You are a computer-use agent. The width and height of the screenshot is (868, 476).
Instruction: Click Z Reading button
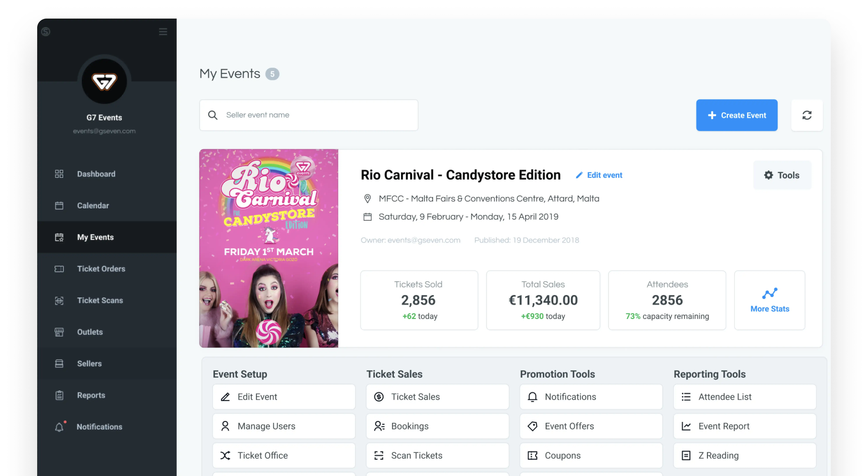pyautogui.click(x=745, y=456)
